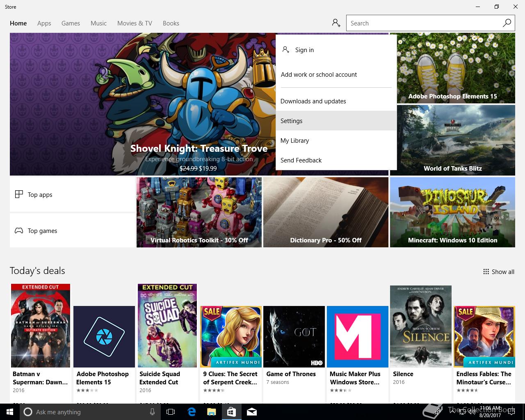Choose Sign in from the account menu
525x420 pixels.
[336, 50]
